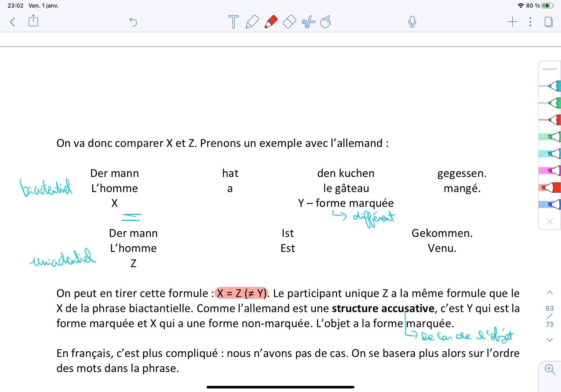561x392 pixels.
Task: Go back with the left chevron
Action: (x=12, y=22)
